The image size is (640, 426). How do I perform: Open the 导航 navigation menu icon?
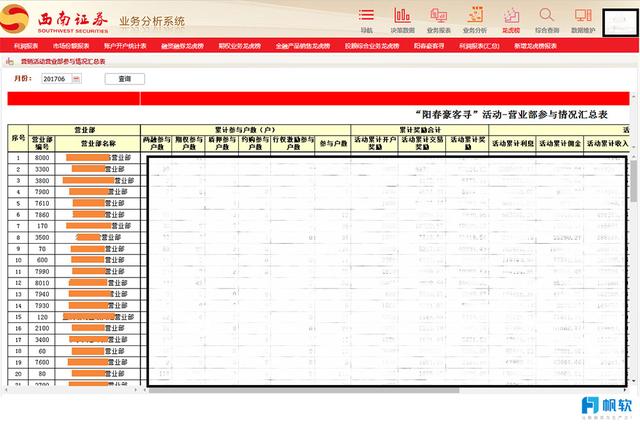[x=366, y=20]
